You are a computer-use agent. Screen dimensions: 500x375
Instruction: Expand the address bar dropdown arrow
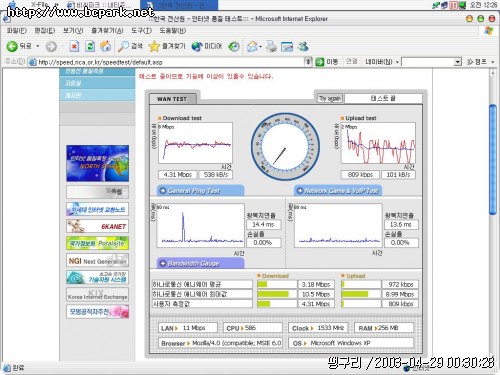(x=308, y=62)
